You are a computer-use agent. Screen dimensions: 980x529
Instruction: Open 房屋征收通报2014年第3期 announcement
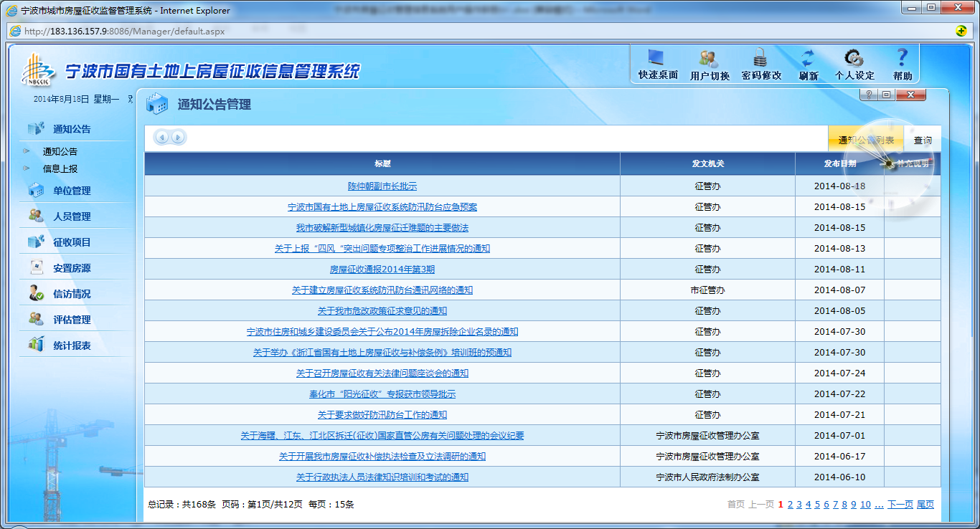click(x=382, y=270)
